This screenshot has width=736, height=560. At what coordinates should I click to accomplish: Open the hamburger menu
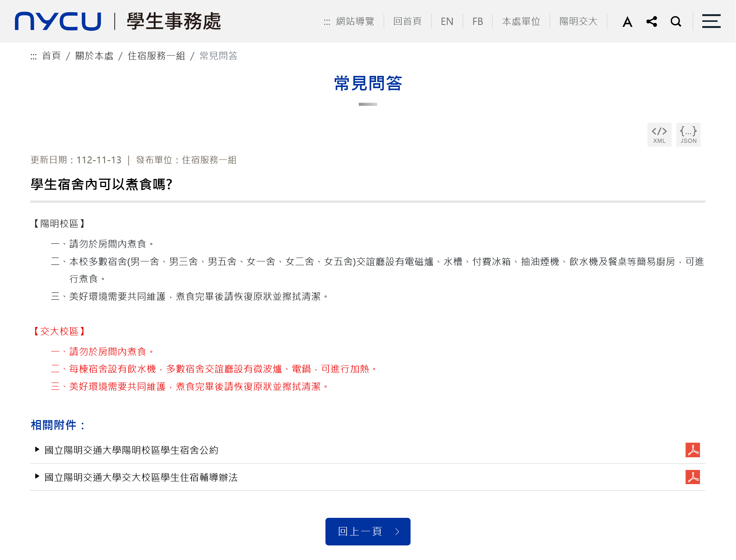point(711,21)
